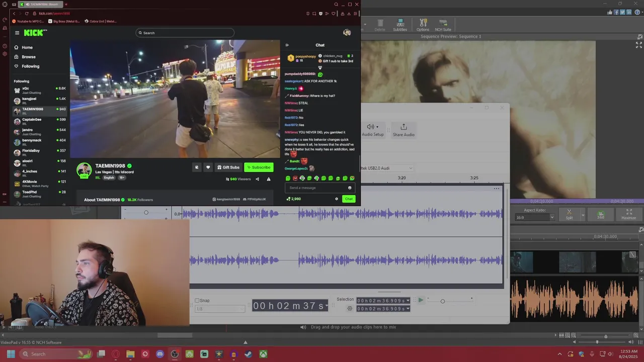Screen dimensions: 644x362
Task: Open NCH Suite in VideoPad toolbar
Action: click(443, 25)
